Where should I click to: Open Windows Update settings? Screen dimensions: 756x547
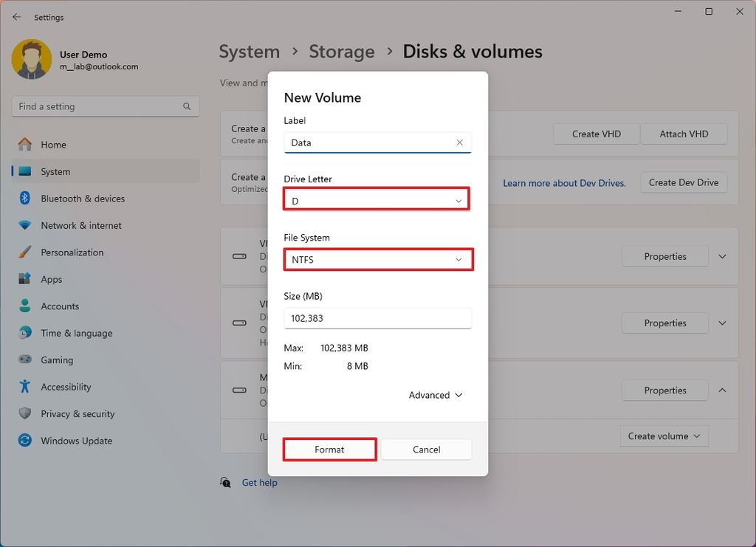[x=75, y=440]
